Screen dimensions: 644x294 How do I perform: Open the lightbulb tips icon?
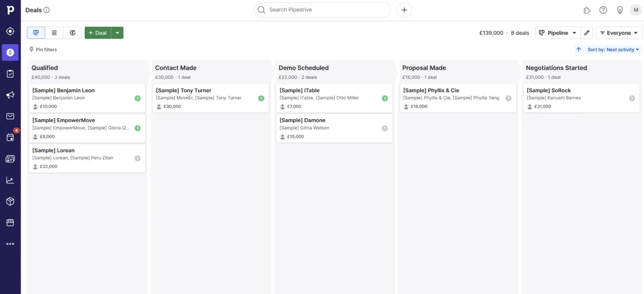(x=620, y=10)
